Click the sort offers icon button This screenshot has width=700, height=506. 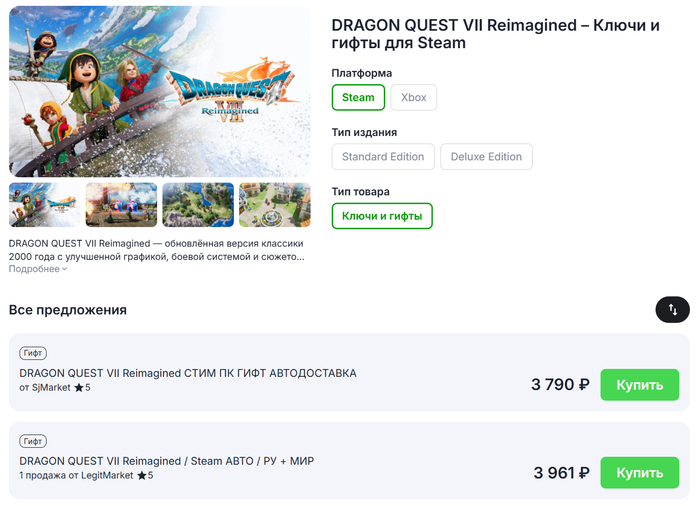(672, 310)
